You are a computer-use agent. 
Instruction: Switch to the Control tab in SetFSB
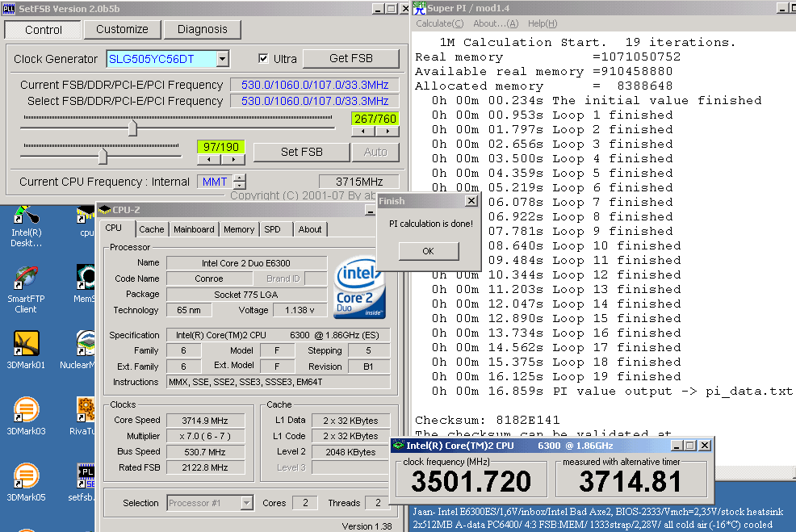[43, 29]
